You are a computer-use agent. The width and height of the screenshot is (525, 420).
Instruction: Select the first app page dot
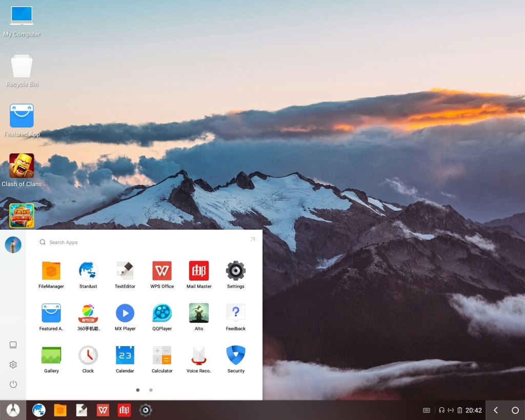click(137, 390)
